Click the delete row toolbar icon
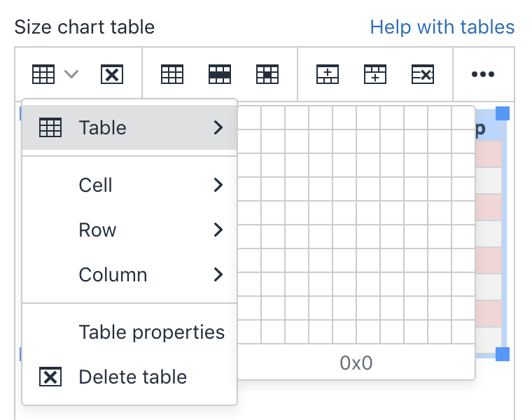 (423, 73)
